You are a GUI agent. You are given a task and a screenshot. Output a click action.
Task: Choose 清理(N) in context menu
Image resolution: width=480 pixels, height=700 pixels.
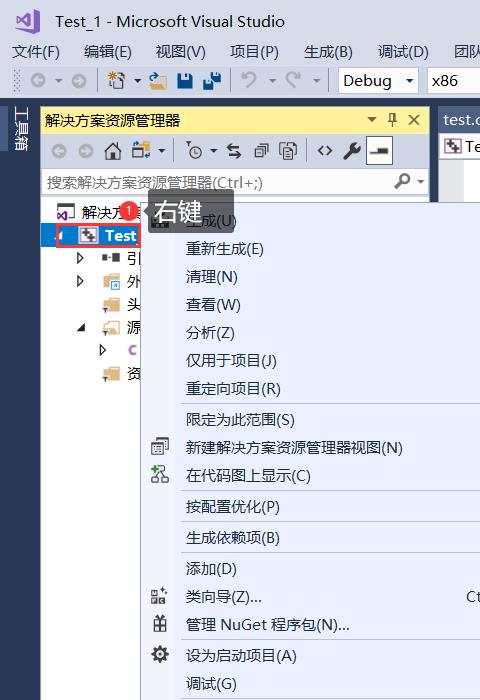coord(212,277)
